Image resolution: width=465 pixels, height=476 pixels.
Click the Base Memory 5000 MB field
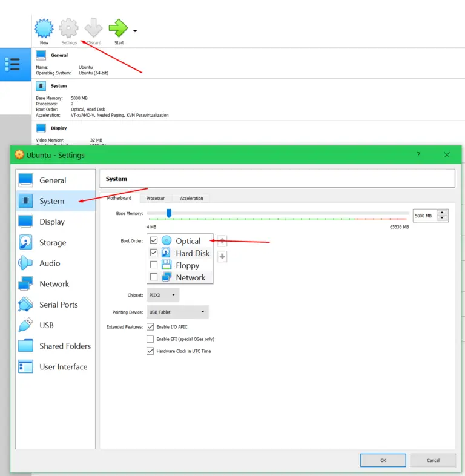click(x=424, y=216)
